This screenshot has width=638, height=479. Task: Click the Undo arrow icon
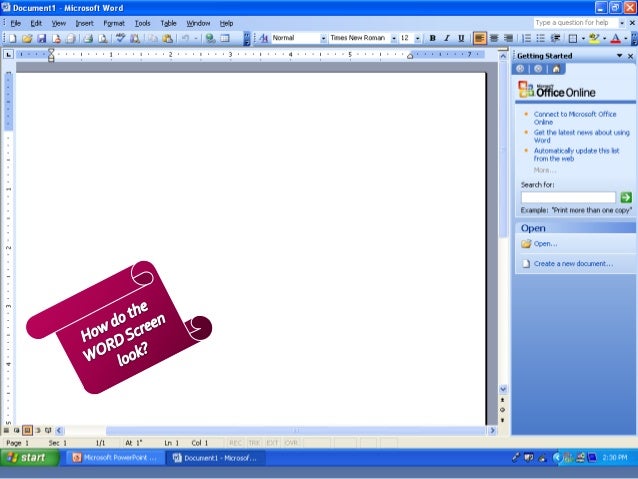point(185,38)
